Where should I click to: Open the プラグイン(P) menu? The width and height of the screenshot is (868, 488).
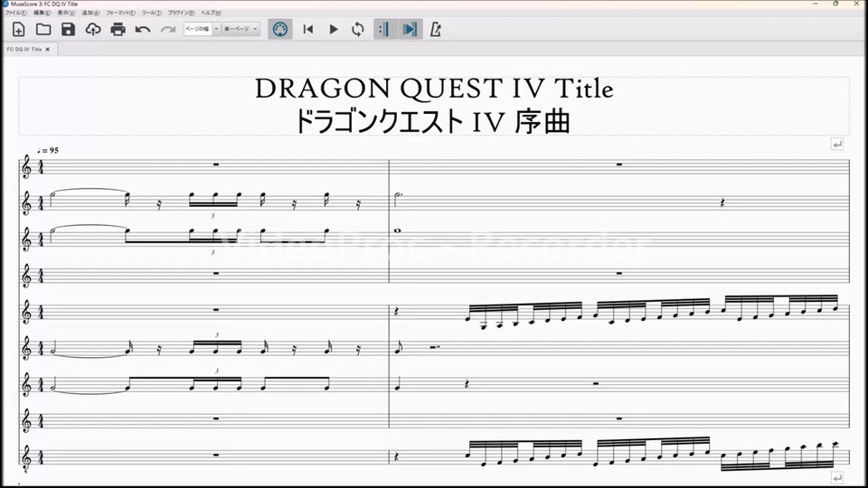182,12
